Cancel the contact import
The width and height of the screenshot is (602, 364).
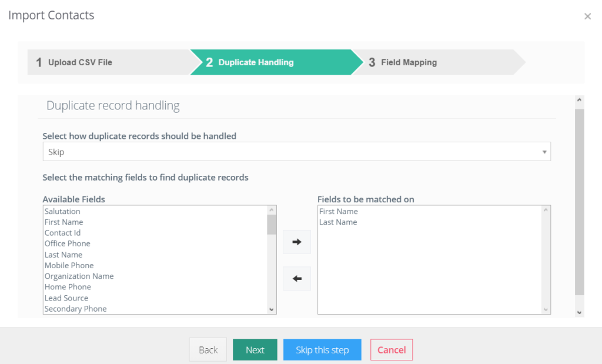(392, 350)
